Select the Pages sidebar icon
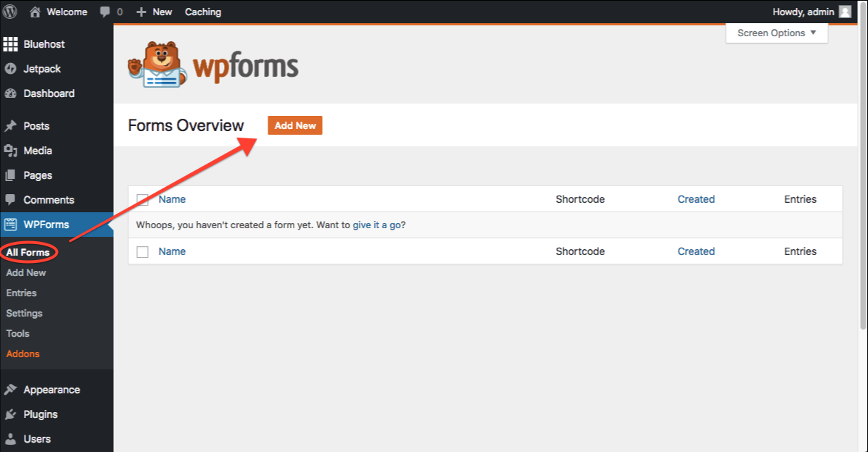The height and width of the screenshot is (452, 868). point(12,175)
